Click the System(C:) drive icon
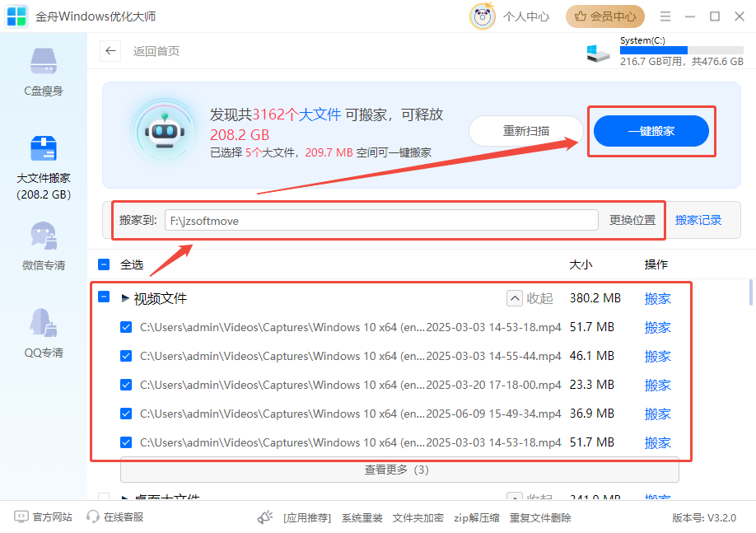 point(598,53)
